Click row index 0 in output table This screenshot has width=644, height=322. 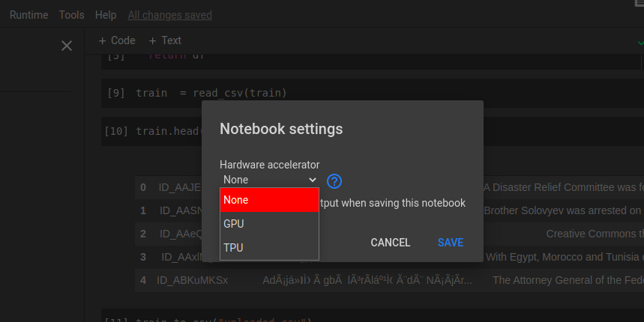(143, 187)
